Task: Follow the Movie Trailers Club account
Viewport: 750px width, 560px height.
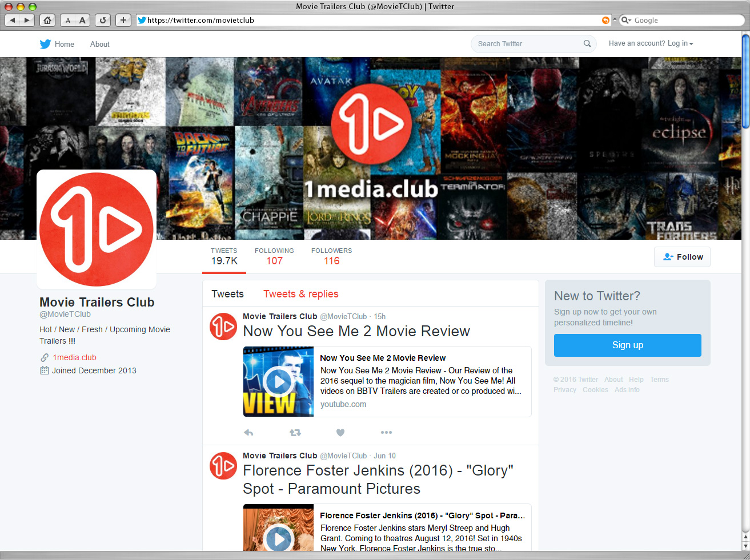Action: coord(683,257)
